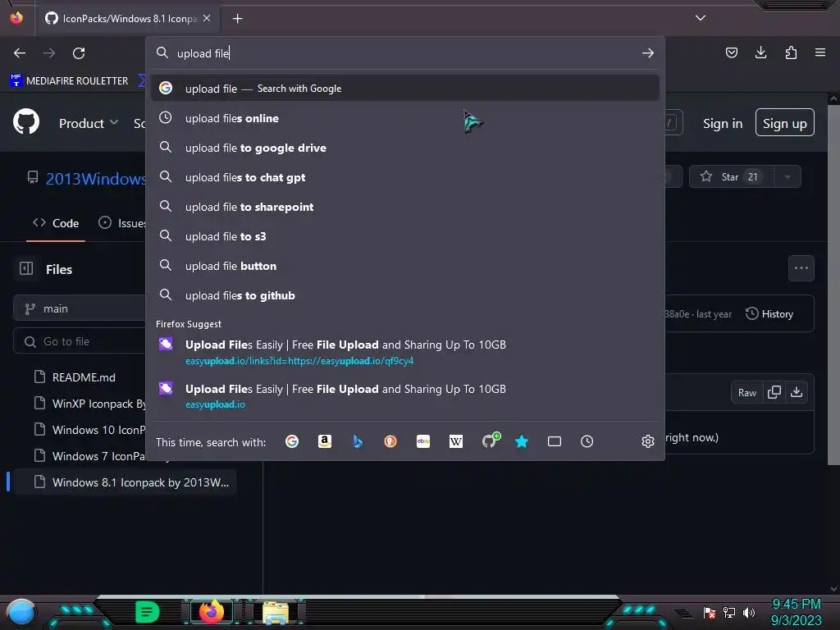Viewport: 840px width, 630px height.
Task: Open the taskbar clock showing 9:45 PM
Action: [x=796, y=612]
